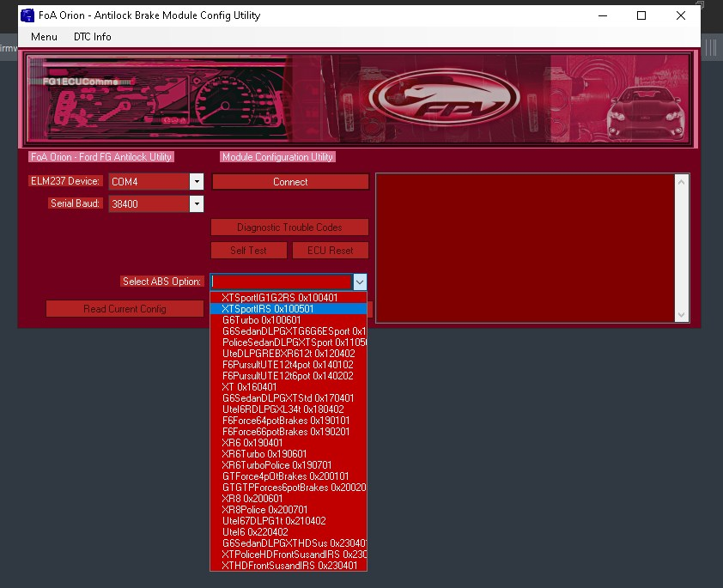Trigger an ECU Reset

330,251
